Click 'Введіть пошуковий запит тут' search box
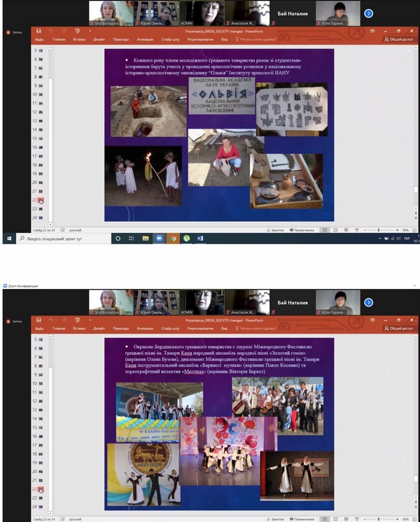The width and height of the screenshot is (420, 522). click(x=63, y=239)
